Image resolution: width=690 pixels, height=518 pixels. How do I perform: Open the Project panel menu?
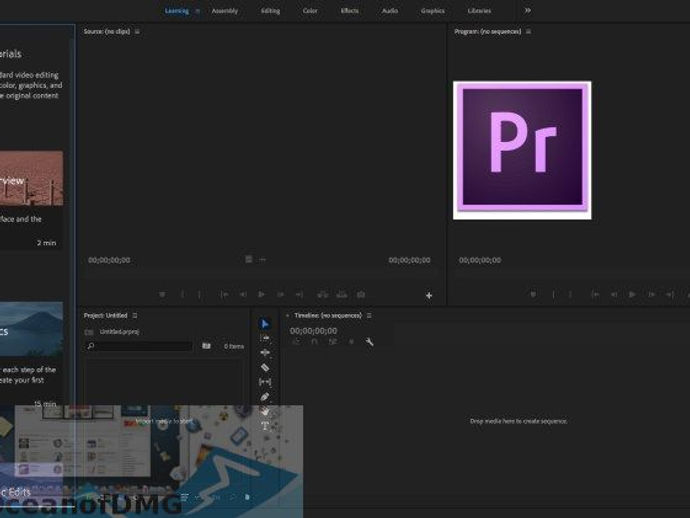(x=135, y=316)
